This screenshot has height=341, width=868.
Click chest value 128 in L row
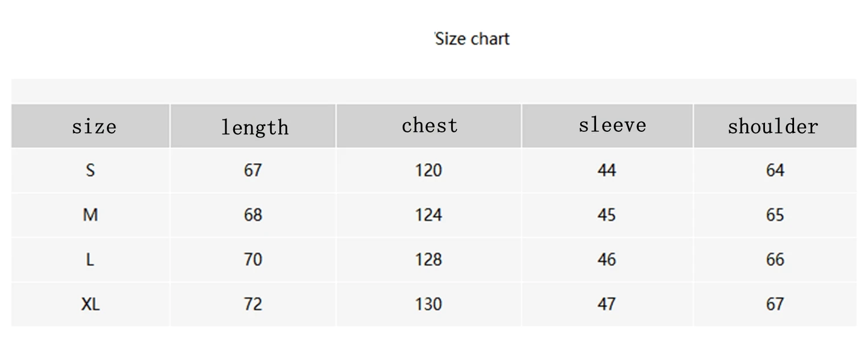click(x=428, y=260)
